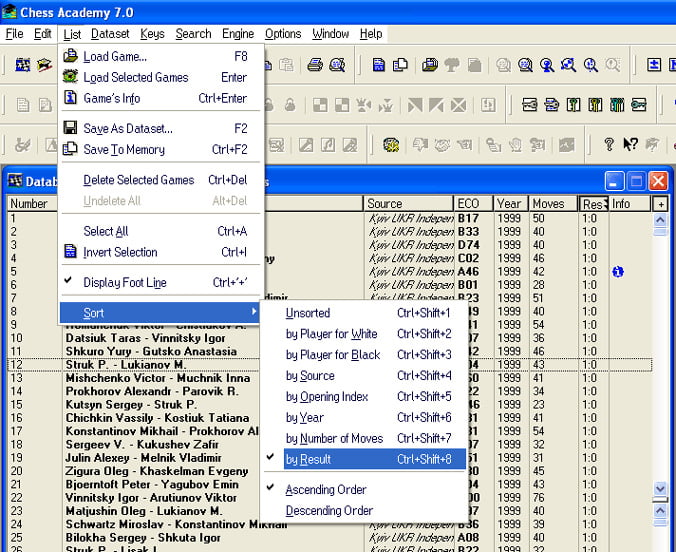
Task: Click the first chessboard icon in top toolbar
Action: point(22,65)
